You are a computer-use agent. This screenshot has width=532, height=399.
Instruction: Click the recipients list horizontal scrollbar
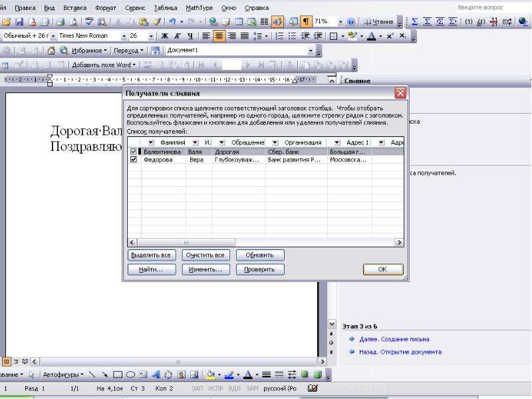tap(265, 242)
